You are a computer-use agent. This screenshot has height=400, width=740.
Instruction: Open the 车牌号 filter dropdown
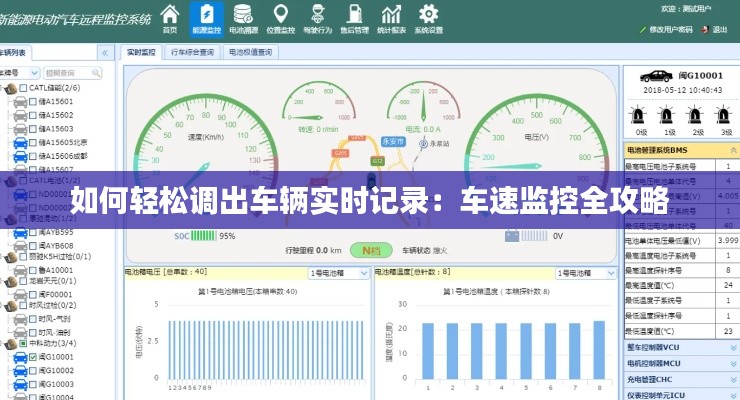[36, 73]
